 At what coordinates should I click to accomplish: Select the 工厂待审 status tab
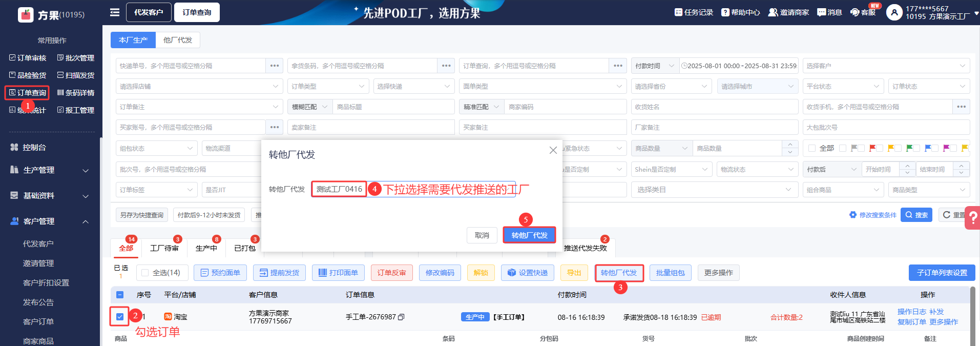164,248
